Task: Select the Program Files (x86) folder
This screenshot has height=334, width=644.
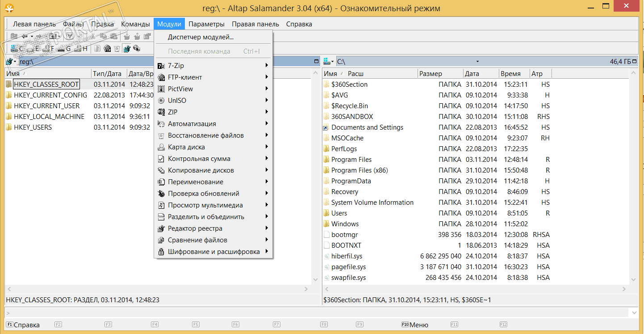Action: (360, 170)
